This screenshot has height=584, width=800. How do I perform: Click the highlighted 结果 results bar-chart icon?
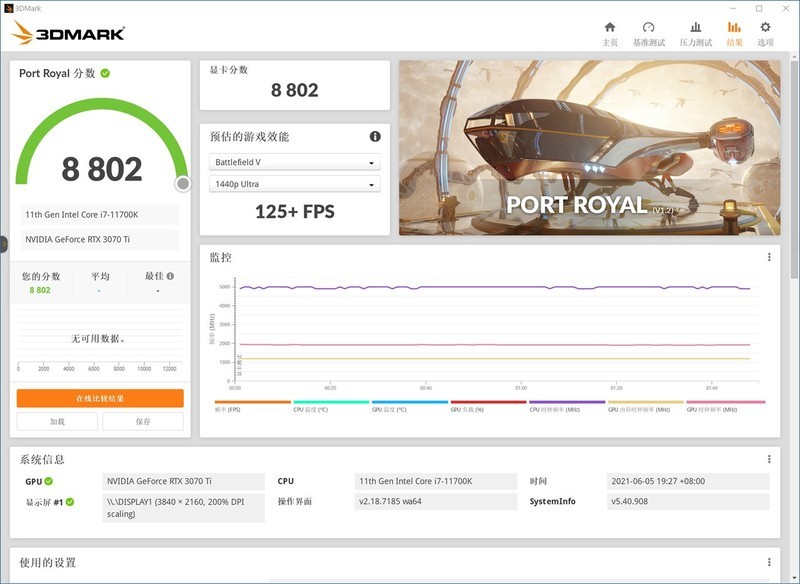click(x=736, y=27)
